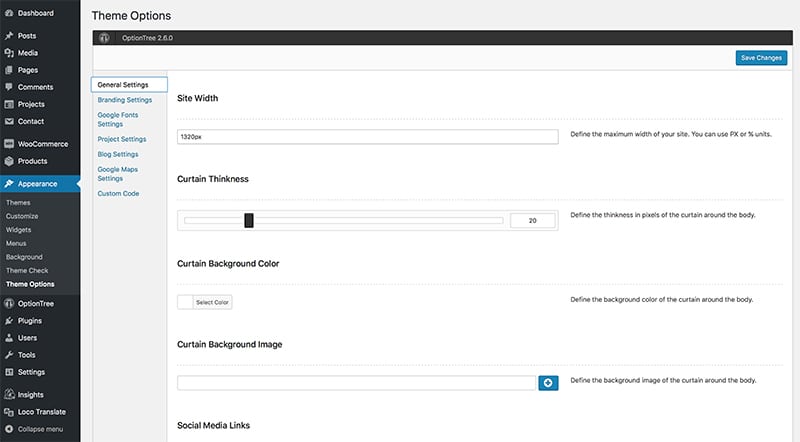
Task: Open Comments via the speech bubble icon
Action: click(9, 87)
